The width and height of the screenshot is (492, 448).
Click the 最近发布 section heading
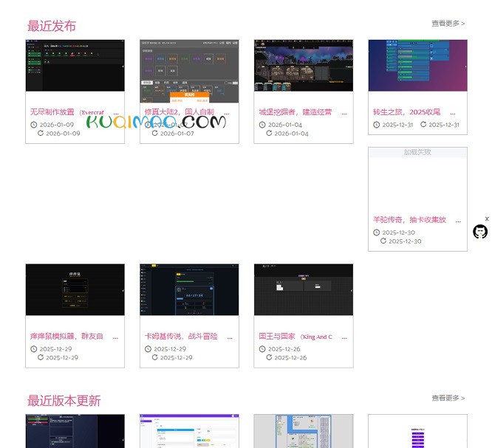click(x=52, y=26)
